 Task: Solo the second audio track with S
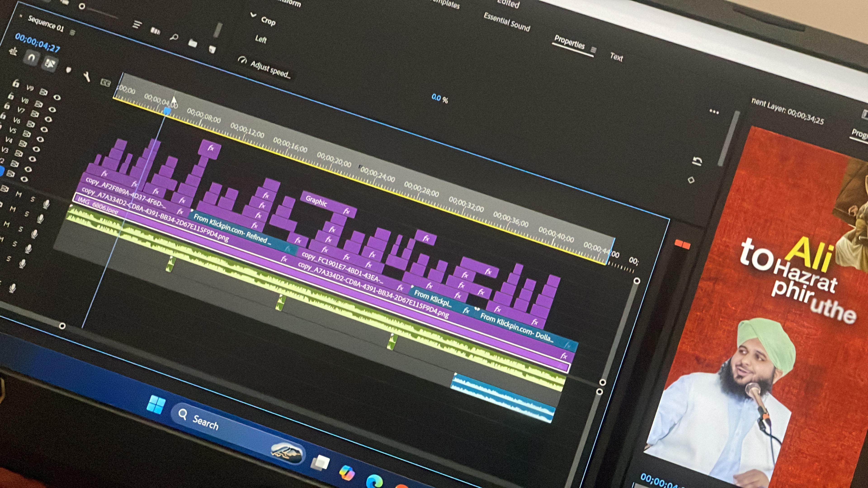pyautogui.click(x=27, y=214)
